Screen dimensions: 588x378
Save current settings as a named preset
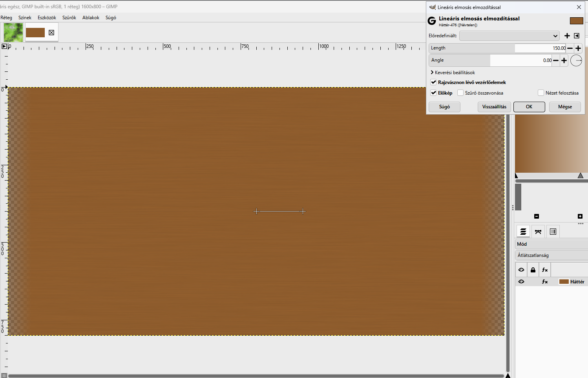pos(567,36)
